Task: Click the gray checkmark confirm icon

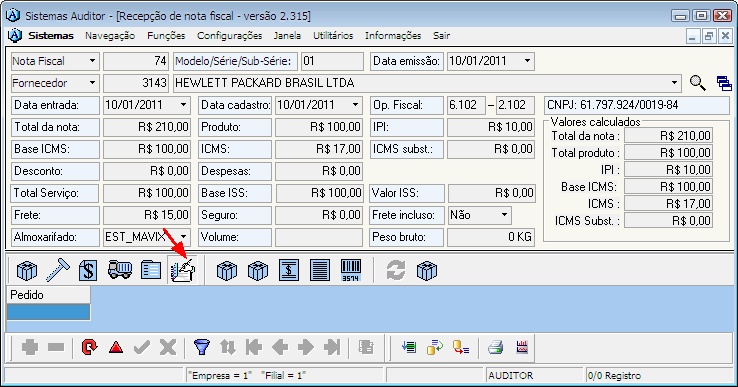Action: tap(142, 347)
